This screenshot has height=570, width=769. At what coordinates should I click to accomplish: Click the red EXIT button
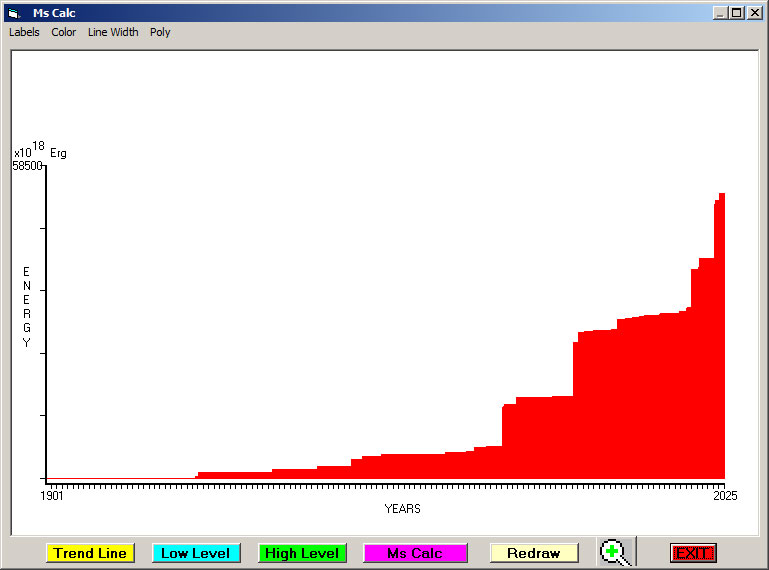[x=693, y=553]
